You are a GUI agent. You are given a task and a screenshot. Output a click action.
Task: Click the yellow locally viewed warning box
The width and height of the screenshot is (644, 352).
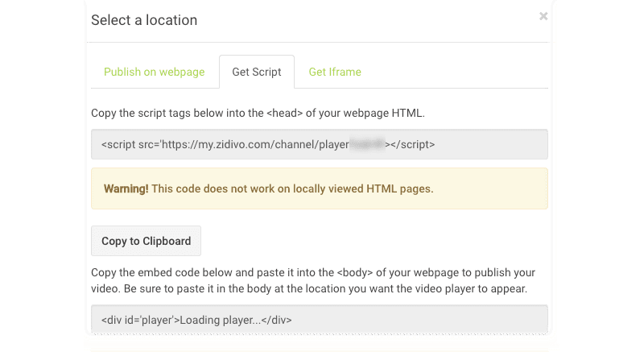[x=319, y=188]
